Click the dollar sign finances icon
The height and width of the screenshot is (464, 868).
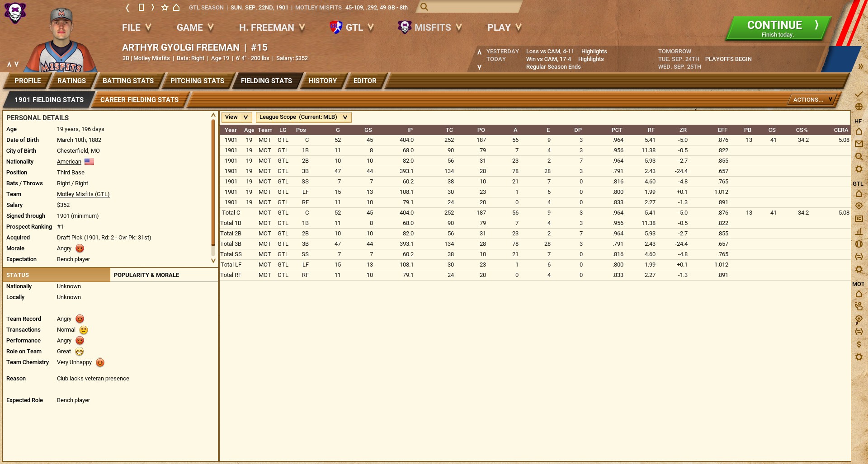click(859, 344)
